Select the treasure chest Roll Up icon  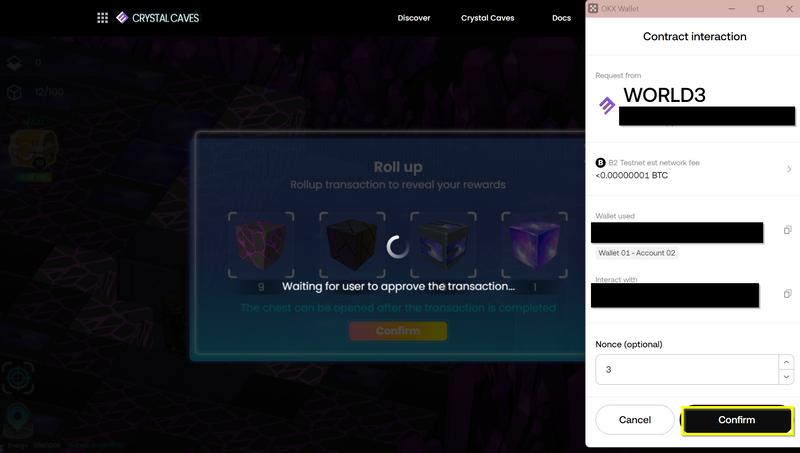(34, 150)
